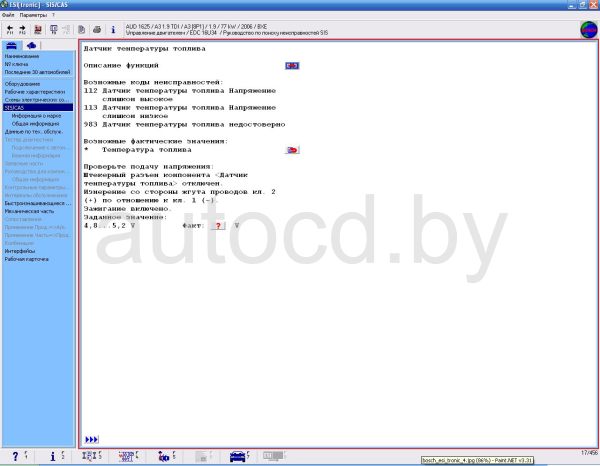Screen dimensions: 600x466
Task: Open 'Общая информация' under SIS/CAS
Action: tap(36, 124)
